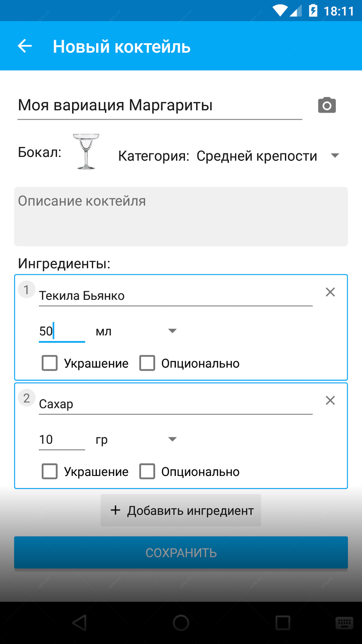Open the мл unit dropdown
Viewport: 362px width, 644px height.
coord(136,331)
